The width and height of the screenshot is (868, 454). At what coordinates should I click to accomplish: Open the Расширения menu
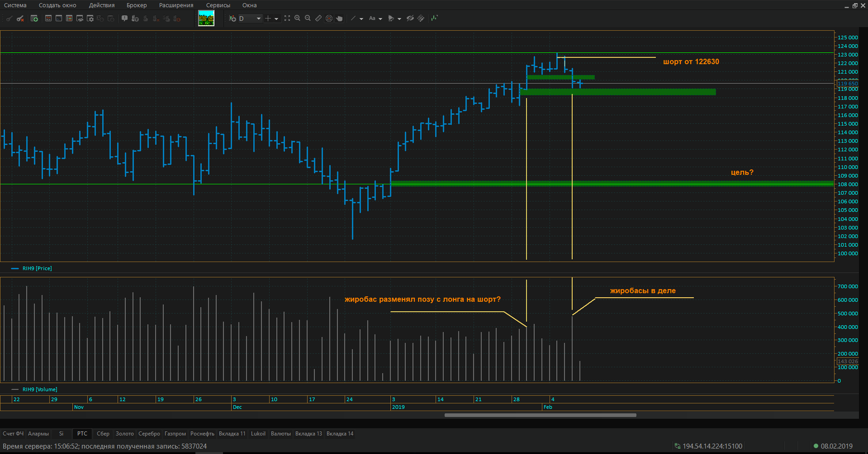[176, 5]
